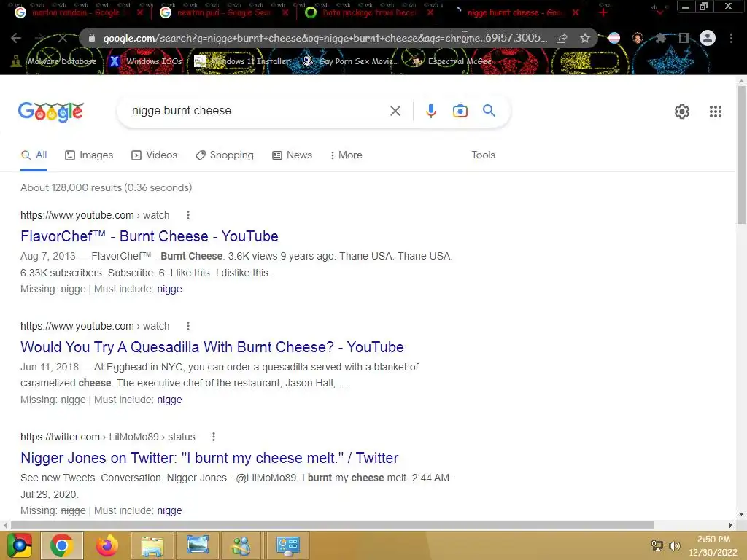Open the festive Google logo homepage

(51, 112)
